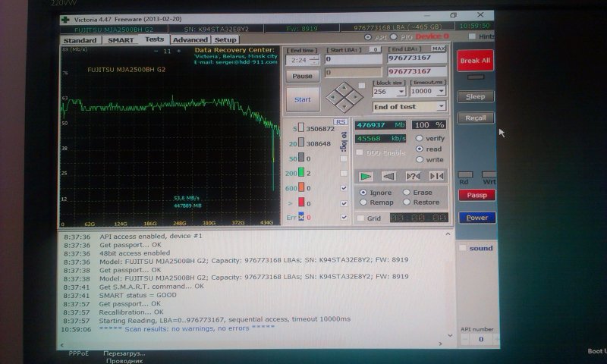Click the RS reset counters icon
The width and height of the screenshot is (607, 364).
coord(341,122)
